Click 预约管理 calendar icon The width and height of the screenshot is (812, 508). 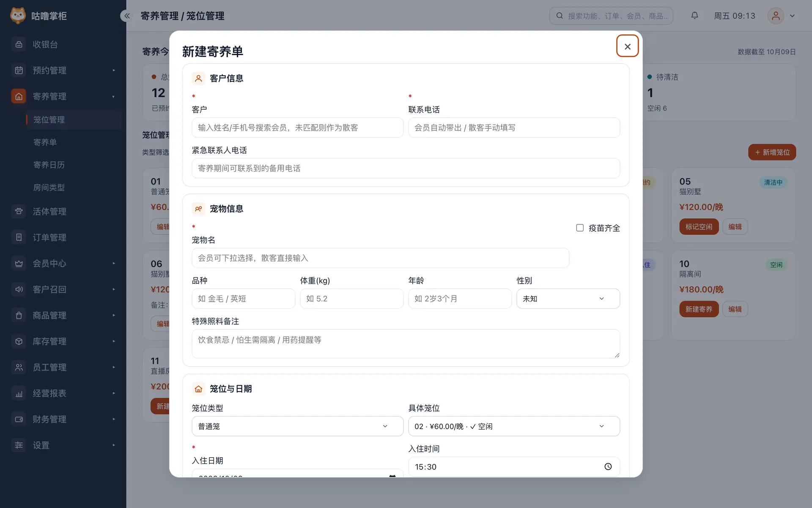click(x=19, y=70)
